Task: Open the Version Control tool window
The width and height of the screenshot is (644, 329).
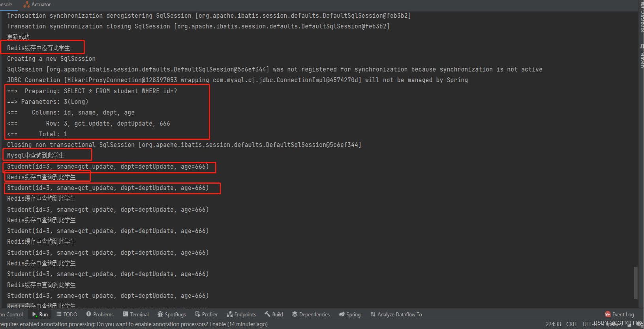Action: 11,314
